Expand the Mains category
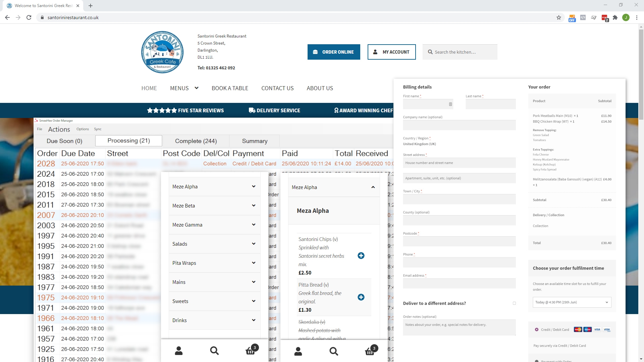The width and height of the screenshot is (644, 362). pos(214,282)
